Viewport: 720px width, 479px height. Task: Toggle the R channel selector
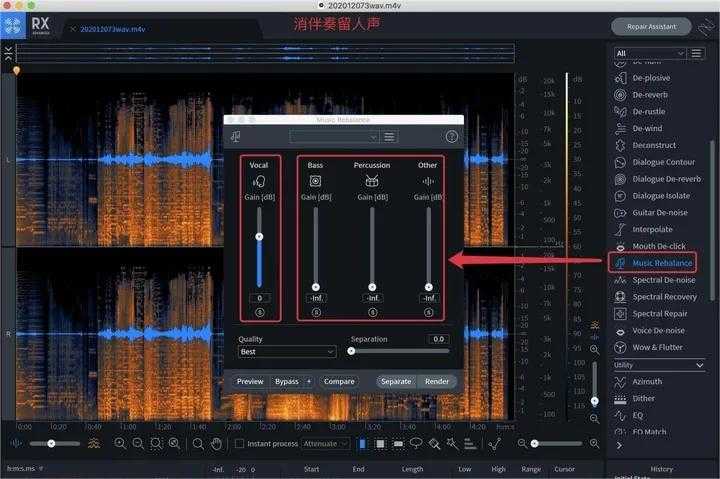click(x=8, y=334)
